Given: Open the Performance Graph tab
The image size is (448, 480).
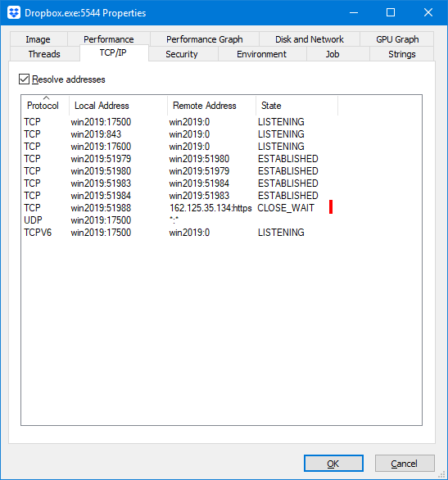Looking at the screenshot, I should 205,39.
